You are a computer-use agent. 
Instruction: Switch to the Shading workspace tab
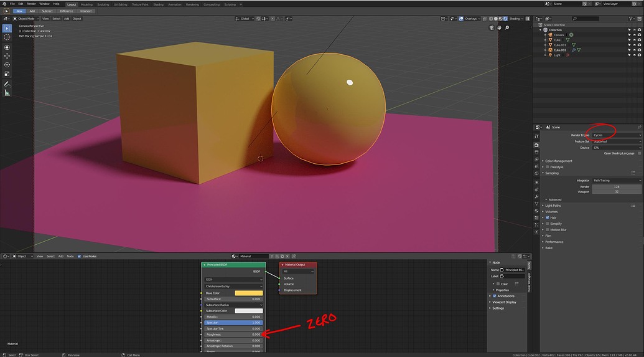click(x=158, y=4)
